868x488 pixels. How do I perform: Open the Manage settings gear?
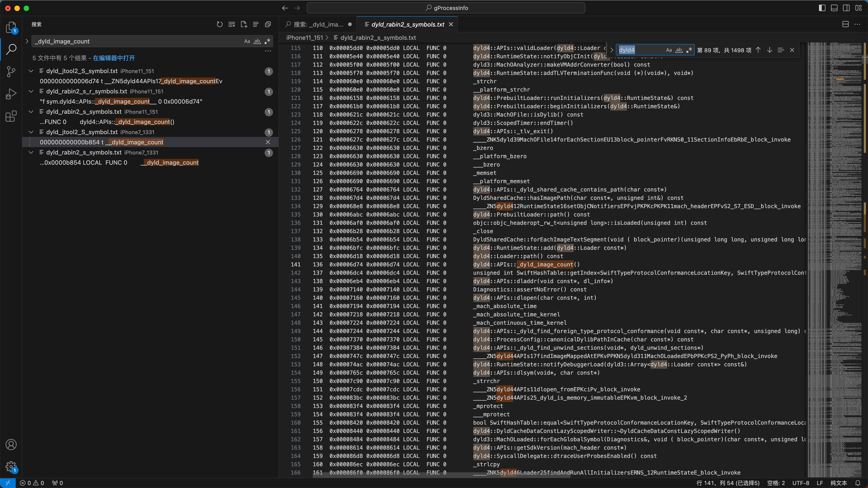point(11,467)
